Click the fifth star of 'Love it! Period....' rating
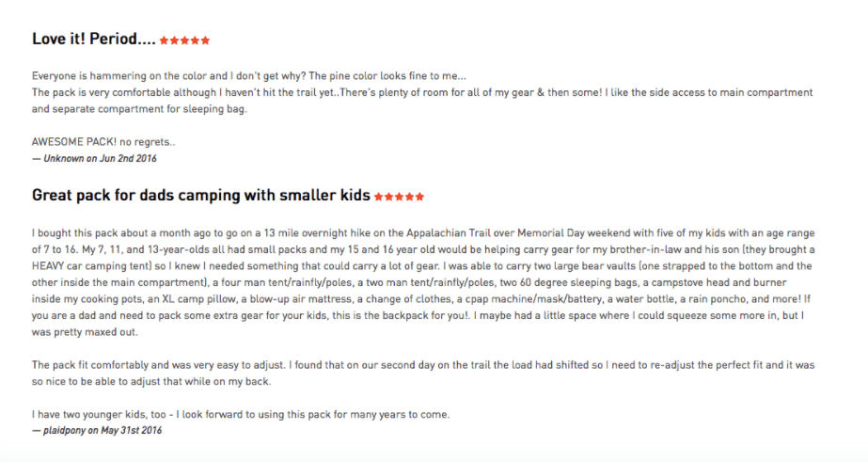Image resolution: width=868 pixels, height=462 pixels. 205,40
